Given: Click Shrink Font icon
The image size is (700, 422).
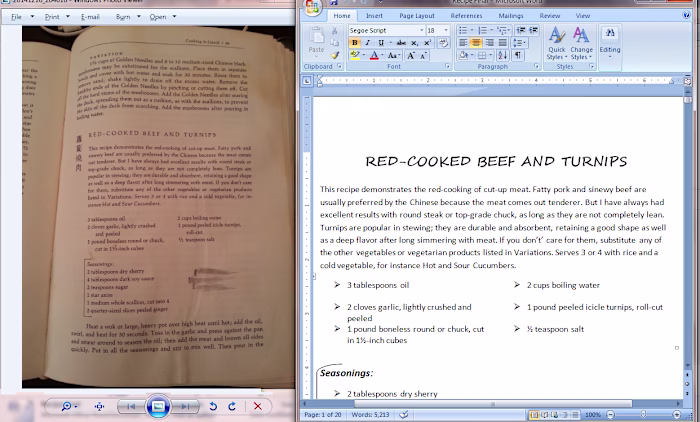Looking at the screenshot, I should pos(423,55).
